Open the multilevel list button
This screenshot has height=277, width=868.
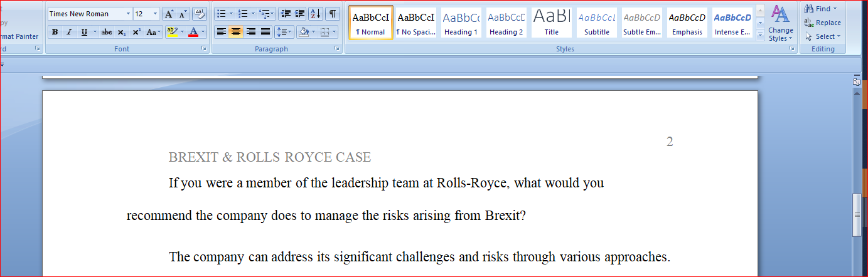tap(267, 14)
